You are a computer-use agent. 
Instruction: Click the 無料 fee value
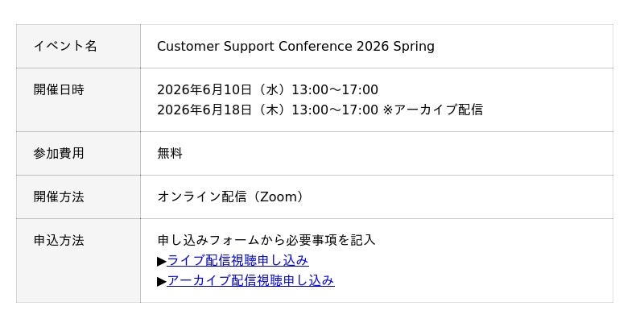170,153
